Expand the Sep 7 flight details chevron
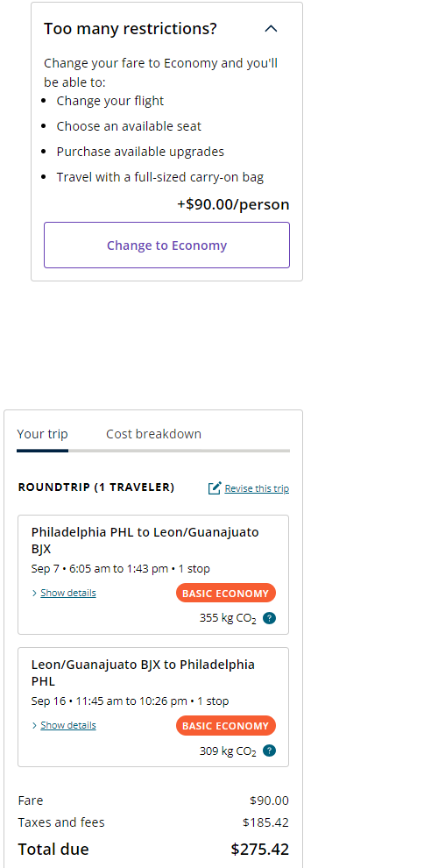The image size is (438, 868). click(35, 593)
